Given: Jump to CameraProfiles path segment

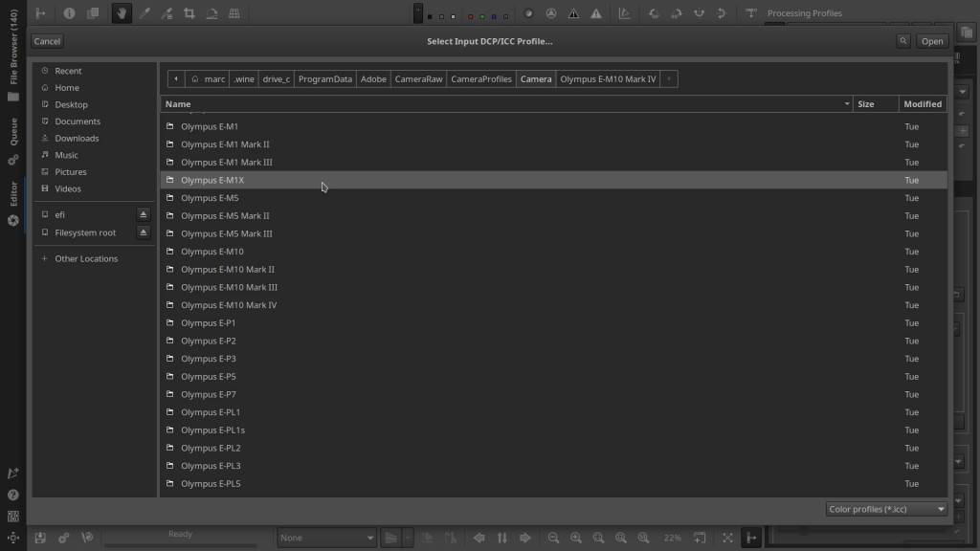Looking at the screenshot, I should coord(481,78).
